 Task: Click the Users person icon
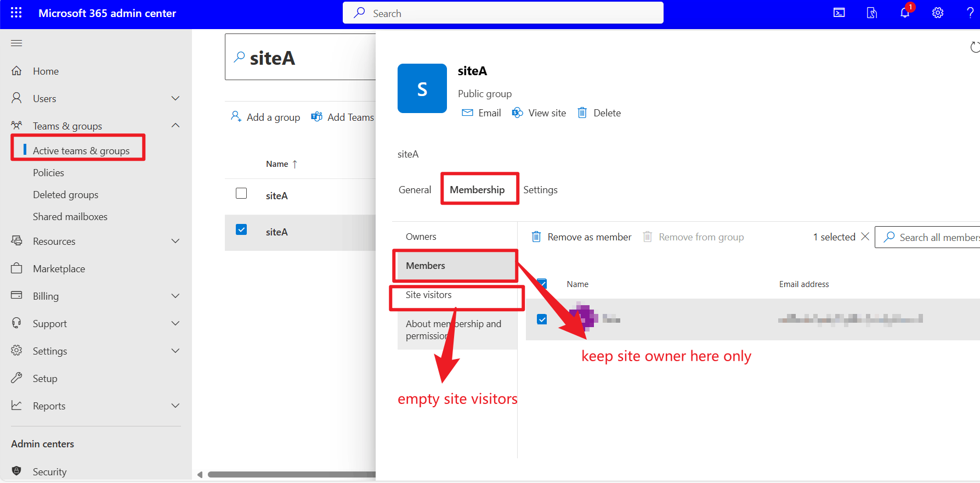(16, 98)
